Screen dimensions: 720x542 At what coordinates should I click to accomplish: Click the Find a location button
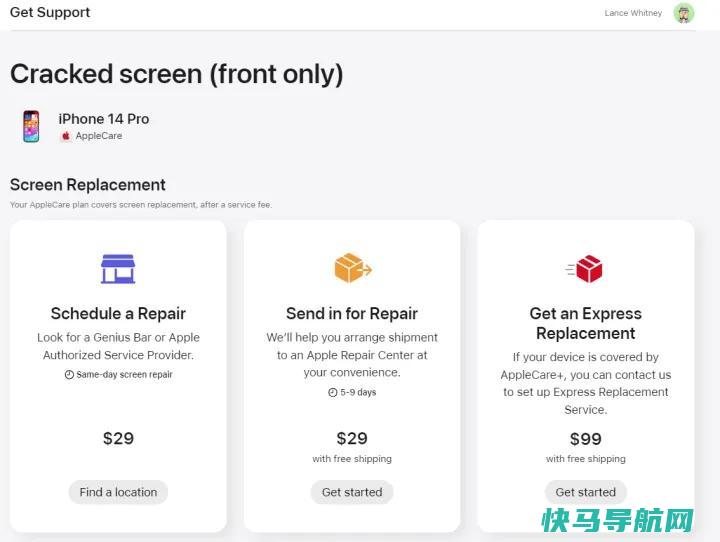(118, 492)
